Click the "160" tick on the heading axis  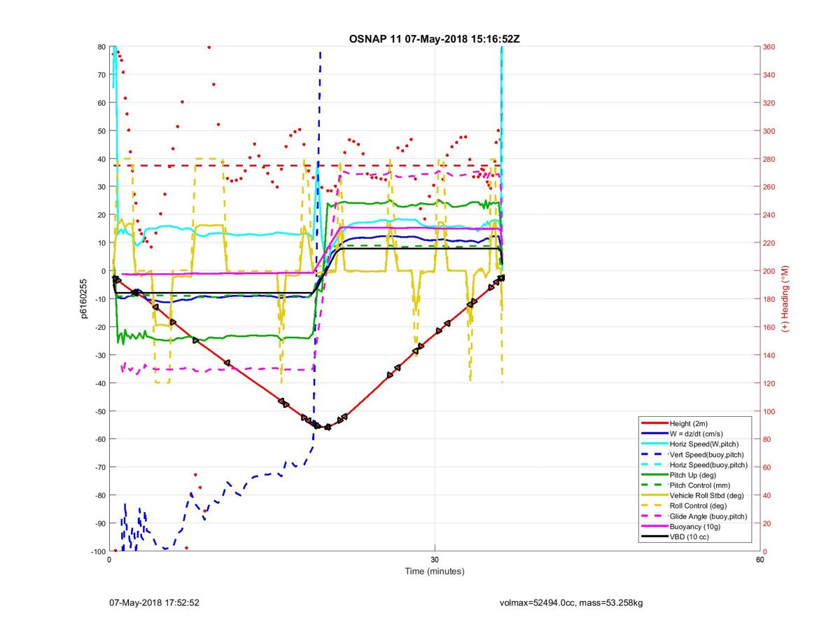(769, 327)
